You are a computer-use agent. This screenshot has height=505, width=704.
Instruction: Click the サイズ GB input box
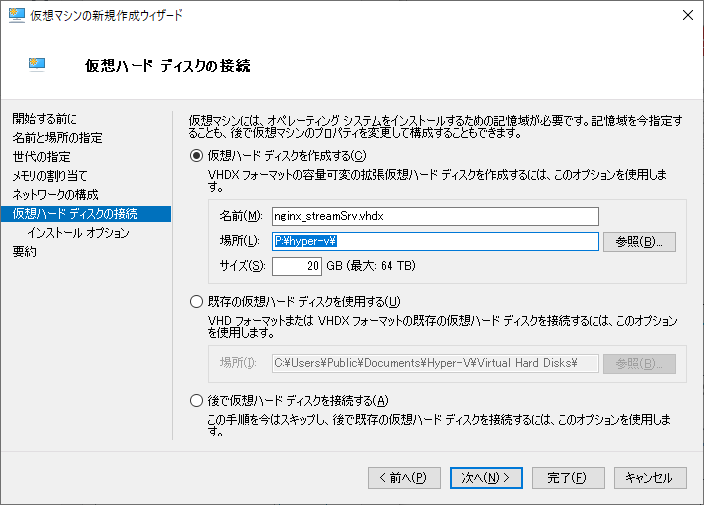297,266
